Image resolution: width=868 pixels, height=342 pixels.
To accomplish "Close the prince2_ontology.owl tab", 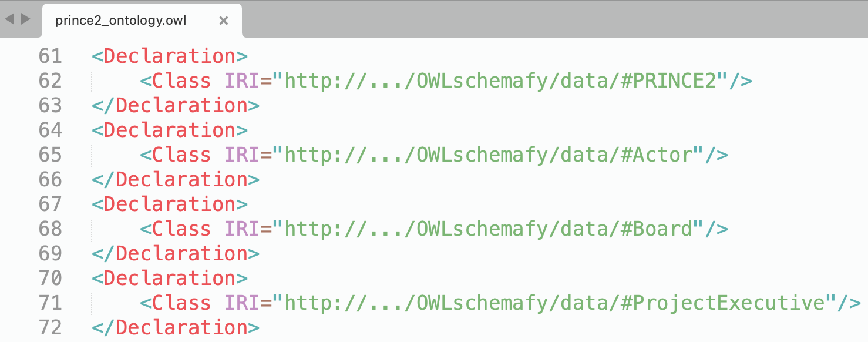I will 223,21.
